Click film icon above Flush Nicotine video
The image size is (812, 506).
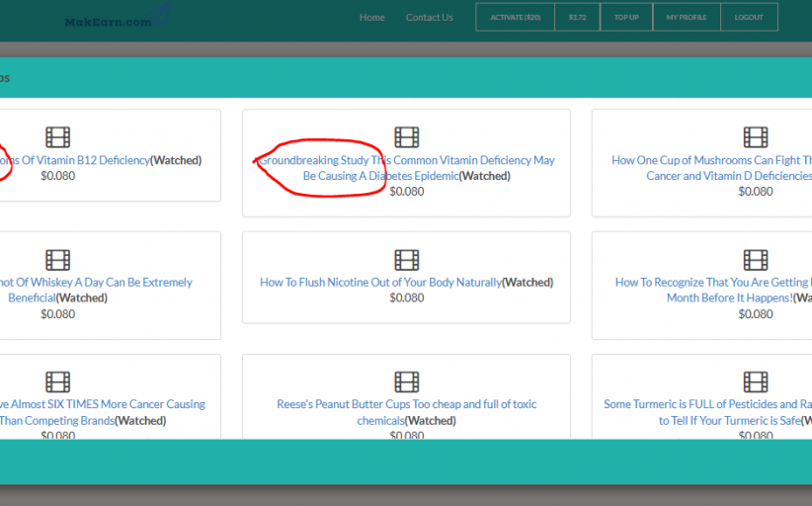point(406,260)
